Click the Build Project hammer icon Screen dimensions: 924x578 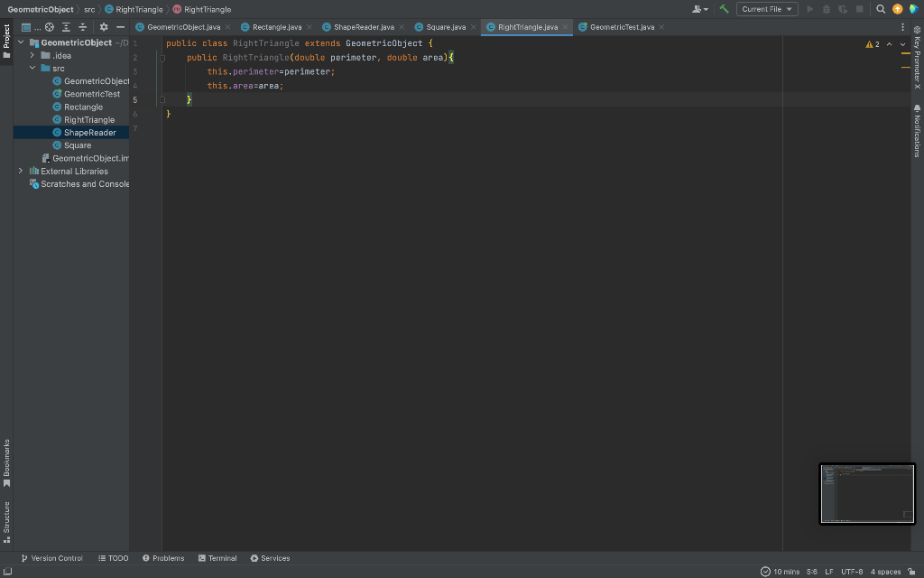pos(724,9)
